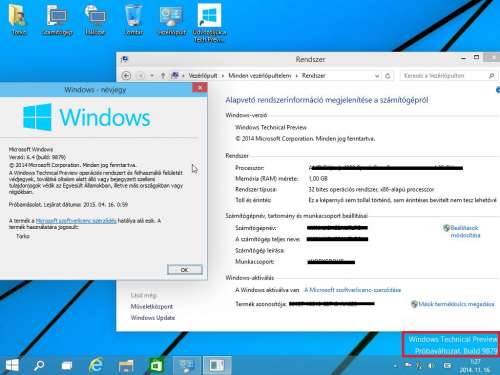Select Minden vezérlőpultelem in the breadcrumb
This screenshot has width=500, height=375.
pyautogui.click(x=260, y=76)
